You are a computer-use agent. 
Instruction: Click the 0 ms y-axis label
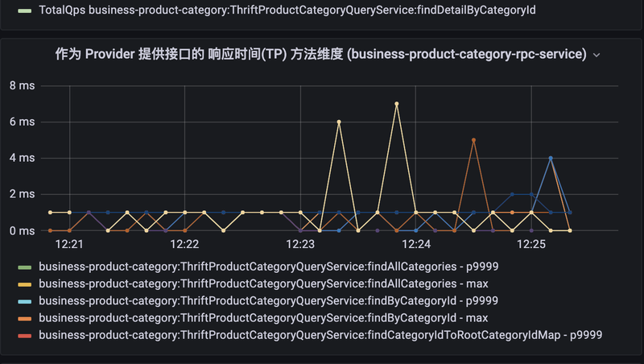point(23,231)
